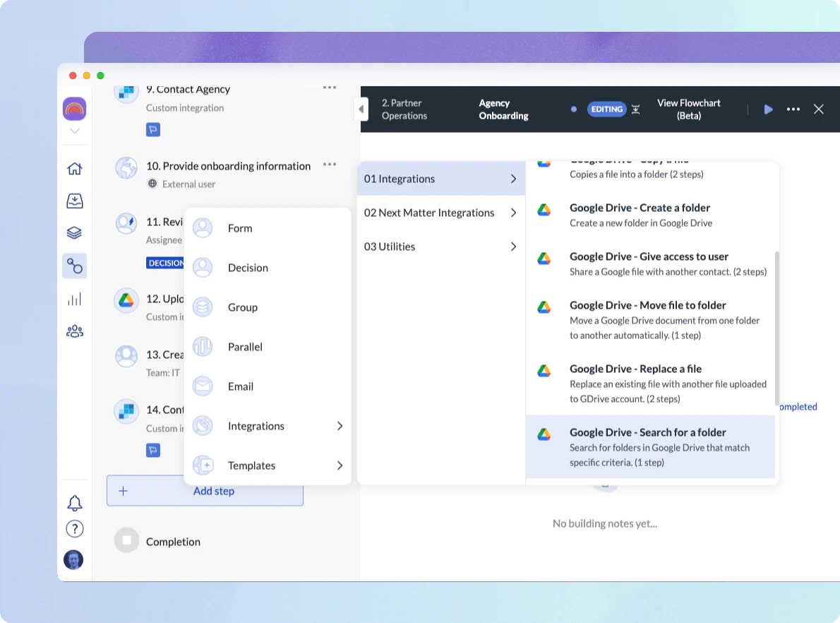
Task: Open more options for Contact Agency step
Action: coord(330,88)
